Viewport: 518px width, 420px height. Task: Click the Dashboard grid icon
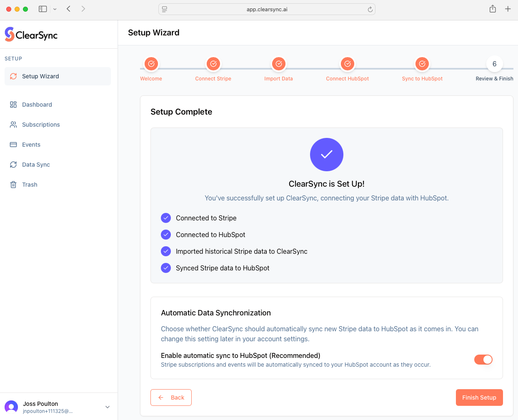(x=13, y=105)
